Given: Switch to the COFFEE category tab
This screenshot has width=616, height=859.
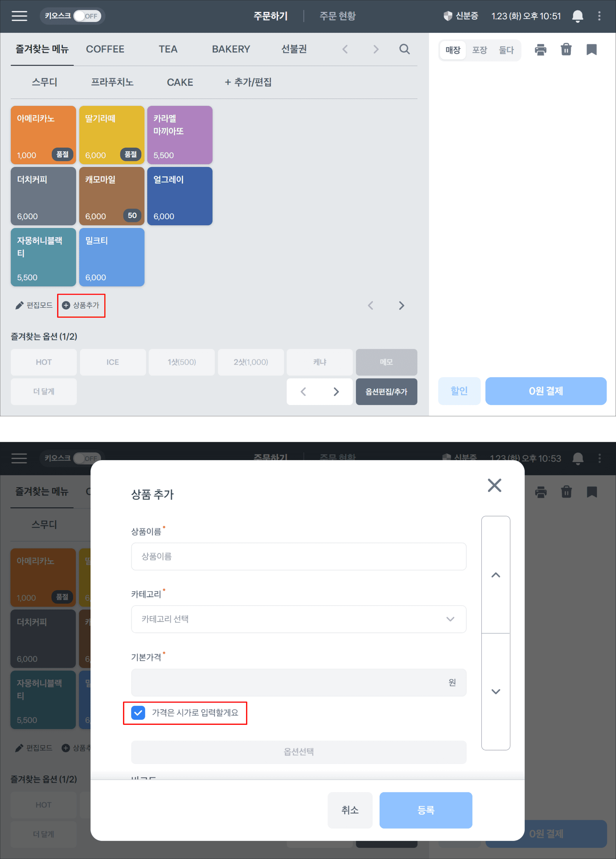Looking at the screenshot, I should point(105,49).
